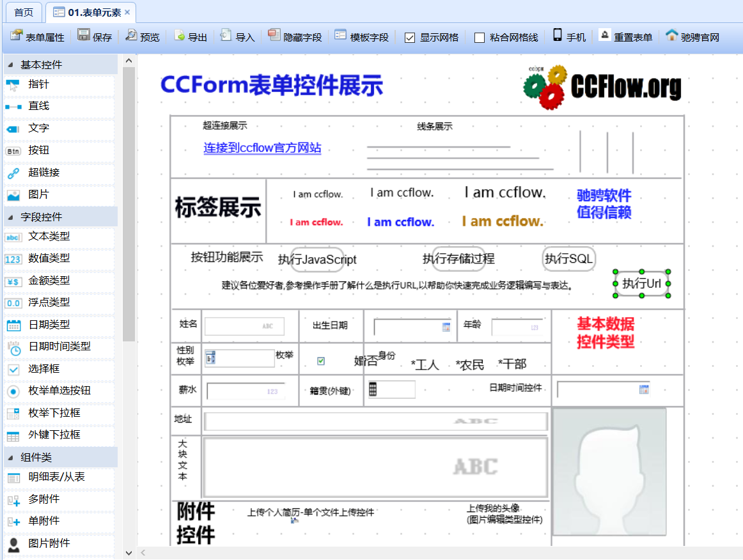
Task: Select the 金额类型 money field icon
Action: click(x=13, y=281)
